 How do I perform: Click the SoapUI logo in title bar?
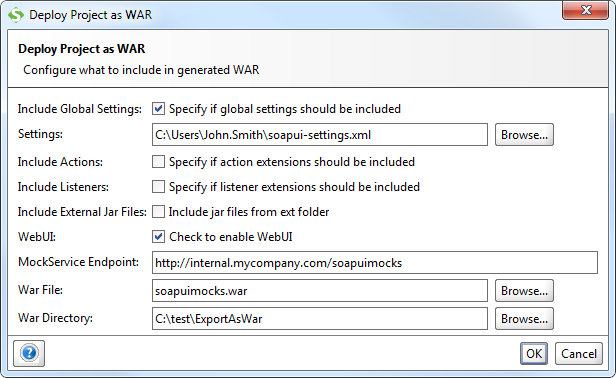[16, 15]
